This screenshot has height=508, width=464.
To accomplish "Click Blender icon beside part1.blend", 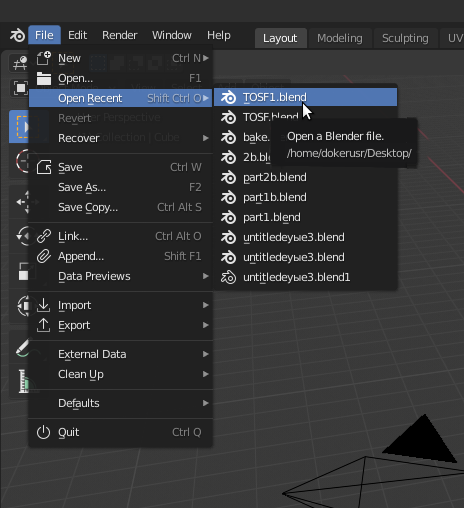I will click(228, 217).
